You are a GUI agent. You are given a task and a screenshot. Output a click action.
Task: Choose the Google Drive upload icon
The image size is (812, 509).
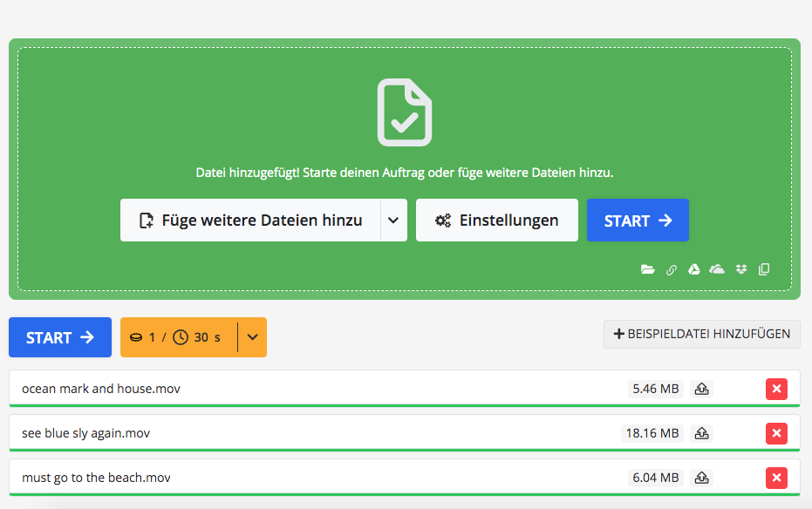pos(694,269)
